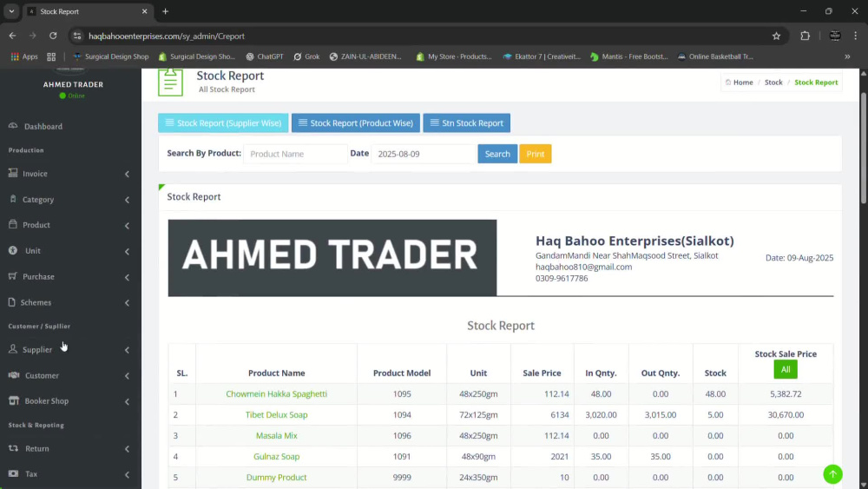The image size is (868, 489).
Task: Close the Stock Report browser tab
Action: [144, 11]
